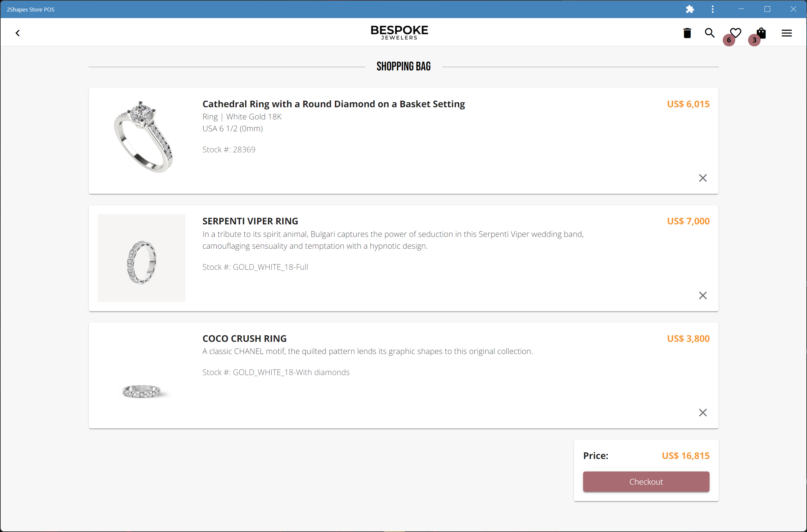807x532 pixels.
Task: Open the COCO CRUSH RING title
Action: pos(244,338)
